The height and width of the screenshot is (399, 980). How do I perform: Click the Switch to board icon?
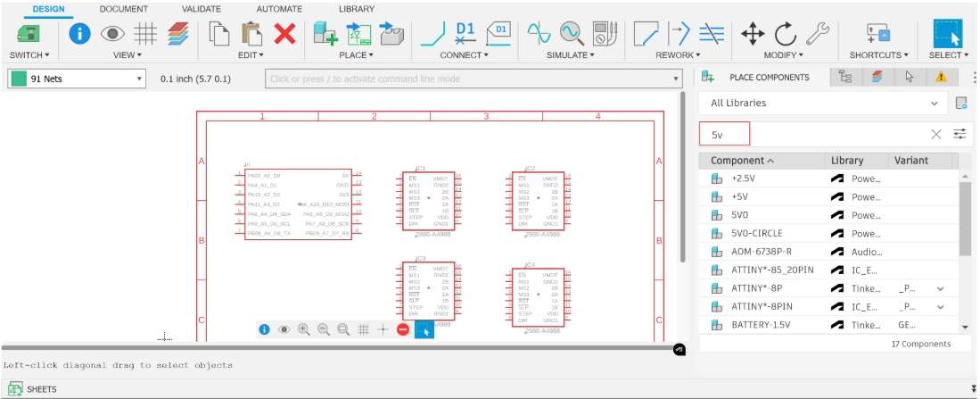29,33
